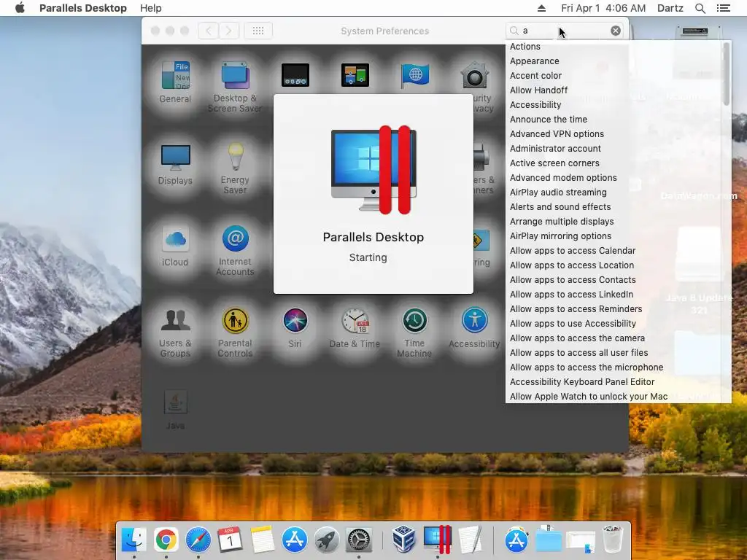Open the iCloud preferences pane
Screen dimensions: 747x560
[175, 246]
